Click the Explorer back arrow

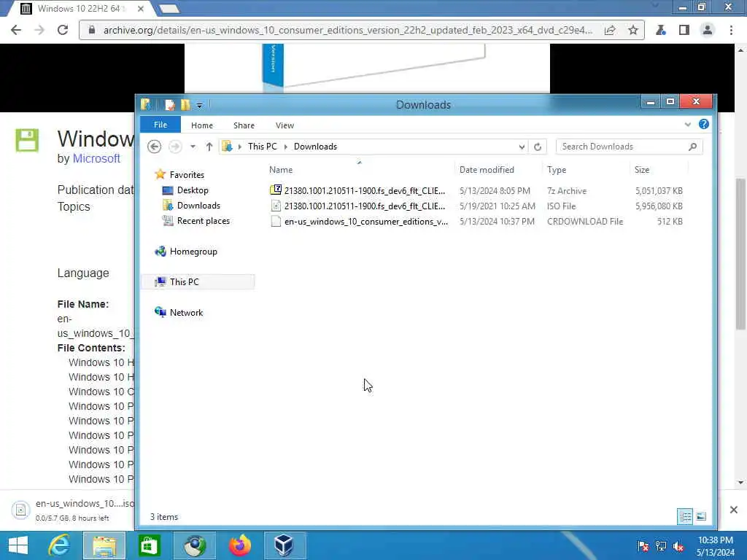pyautogui.click(x=154, y=147)
